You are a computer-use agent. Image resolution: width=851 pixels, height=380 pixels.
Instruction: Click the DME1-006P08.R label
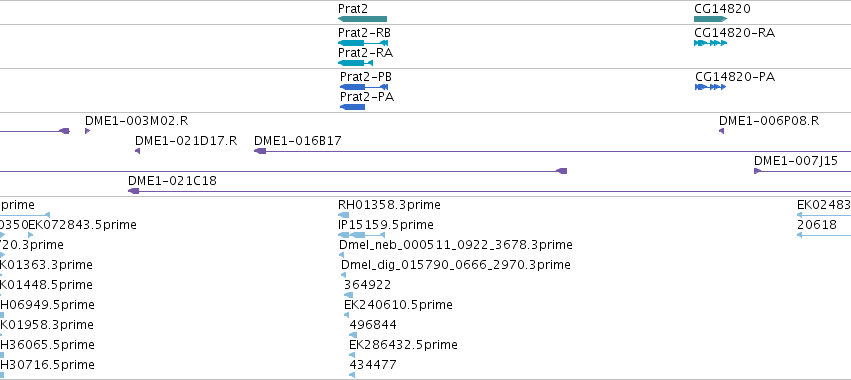point(769,121)
